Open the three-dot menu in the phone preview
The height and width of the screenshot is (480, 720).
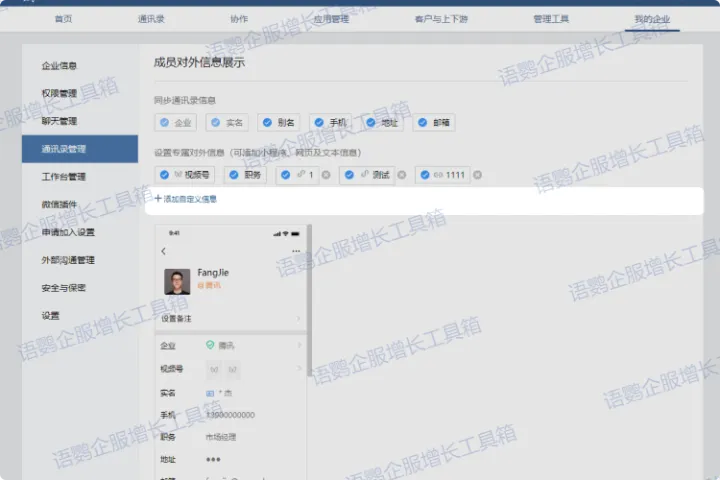pyautogui.click(x=296, y=251)
